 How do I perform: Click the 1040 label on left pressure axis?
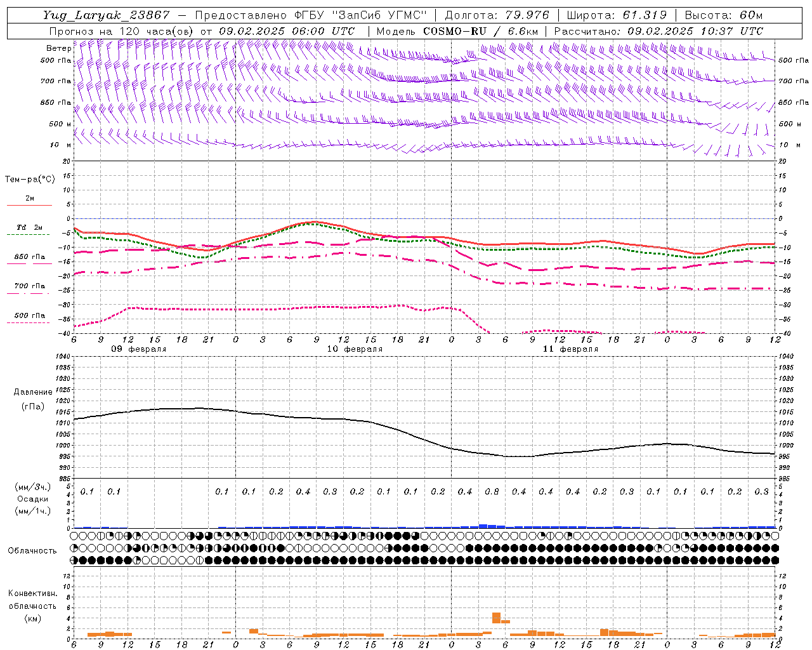coord(62,356)
